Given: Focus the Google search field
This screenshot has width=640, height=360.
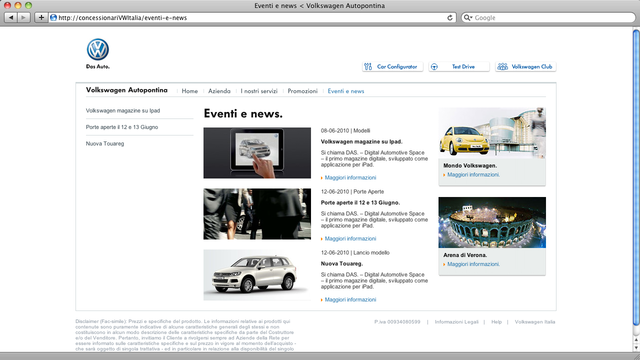Looking at the screenshot, I should pyautogui.click(x=549, y=18).
